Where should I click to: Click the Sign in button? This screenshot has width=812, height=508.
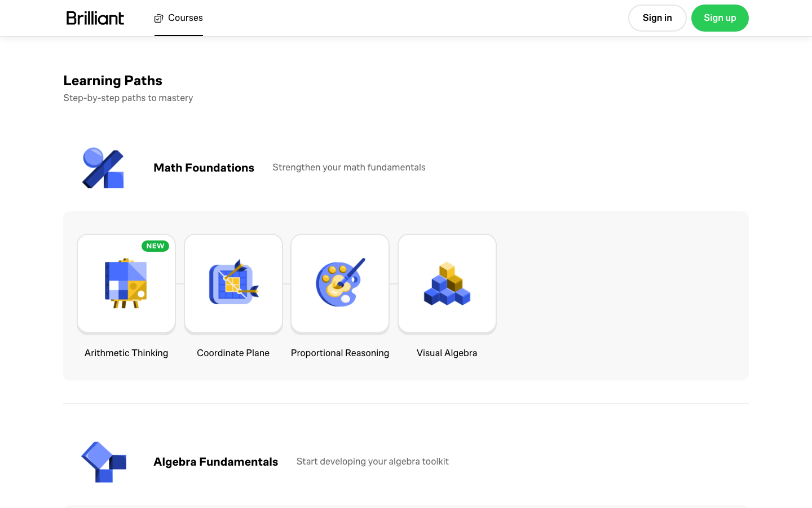[x=657, y=18]
